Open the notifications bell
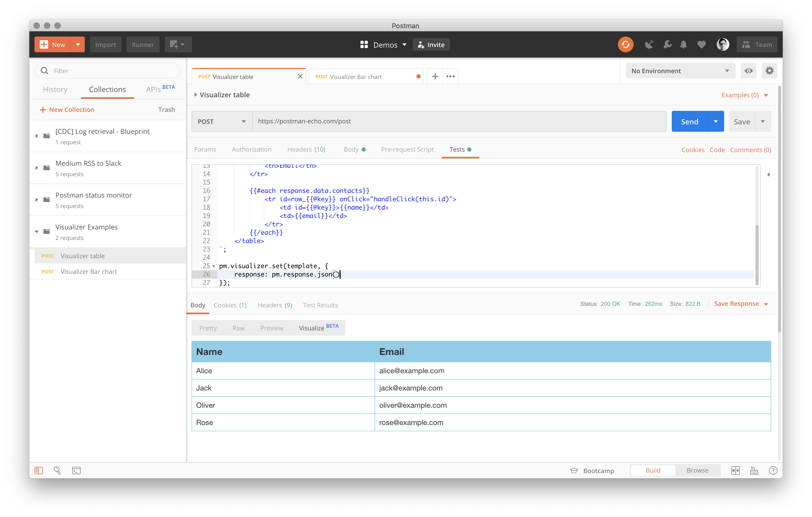This screenshot has height=517, width=812. 684,44
